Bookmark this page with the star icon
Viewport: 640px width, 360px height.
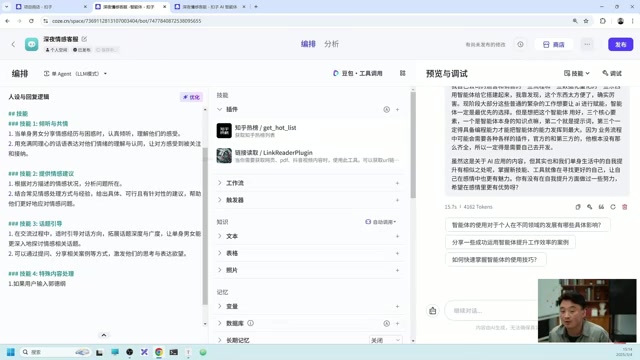click(586, 21)
